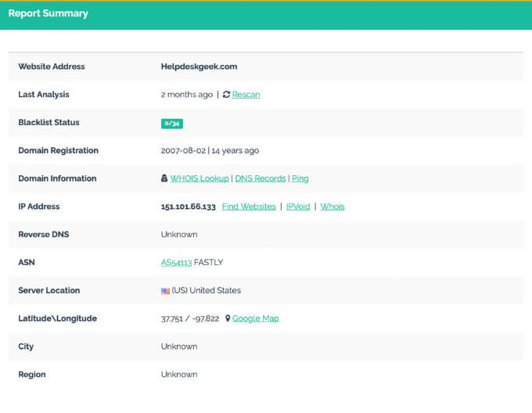
Task: Open the Find Websites link
Action: (x=249, y=206)
